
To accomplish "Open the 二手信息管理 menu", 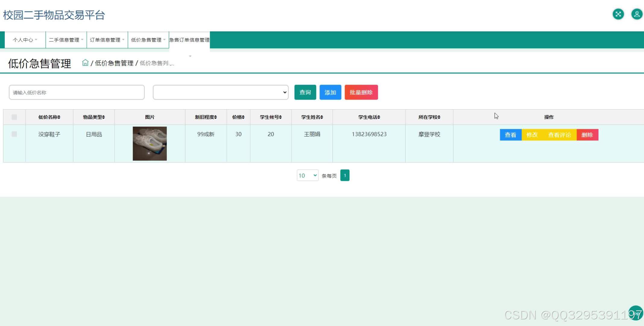I will click(x=66, y=40).
